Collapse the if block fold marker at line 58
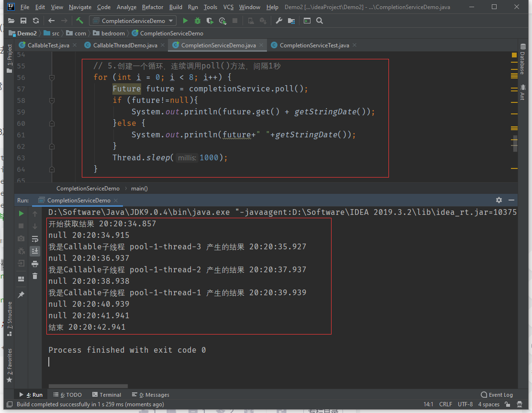The width and height of the screenshot is (532, 413). (x=52, y=100)
